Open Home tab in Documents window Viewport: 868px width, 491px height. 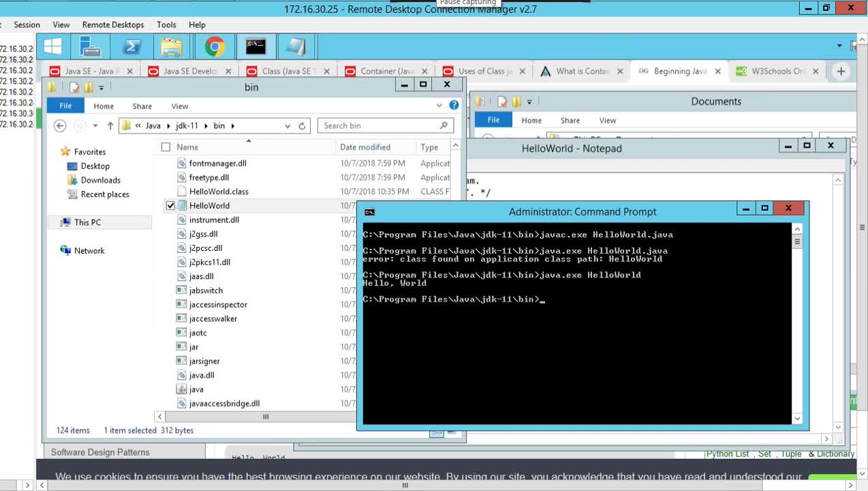pos(531,120)
